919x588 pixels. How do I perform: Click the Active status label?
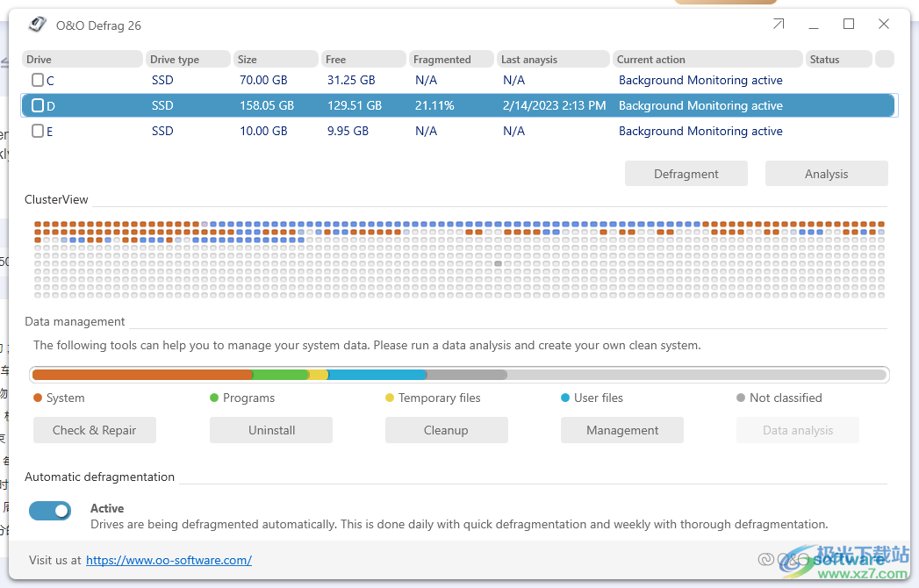[x=107, y=508]
